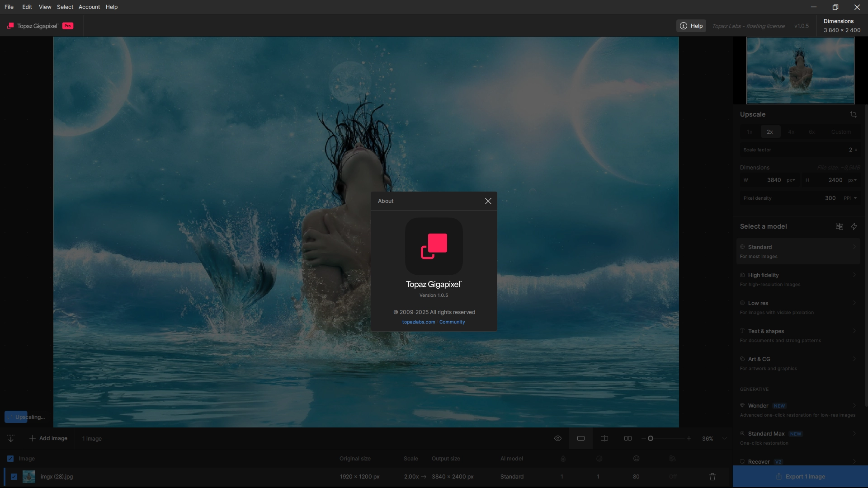Viewport: 868px width, 488px height.
Task: Click the zoom slider handle
Action: [x=651, y=438]
